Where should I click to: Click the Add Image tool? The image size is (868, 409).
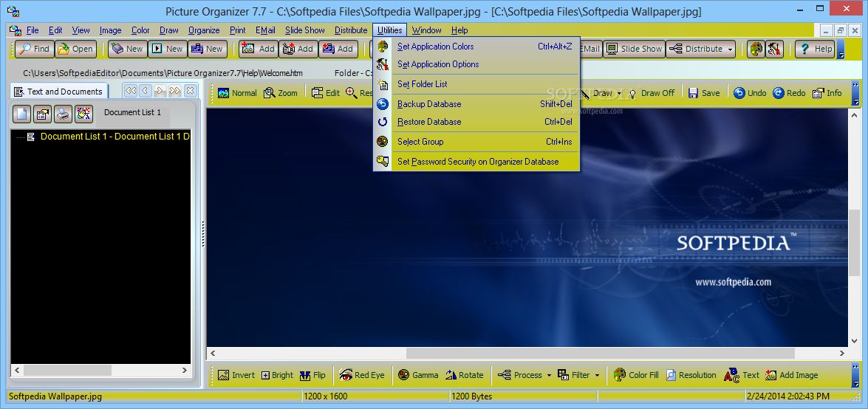(x=792, y=375)
